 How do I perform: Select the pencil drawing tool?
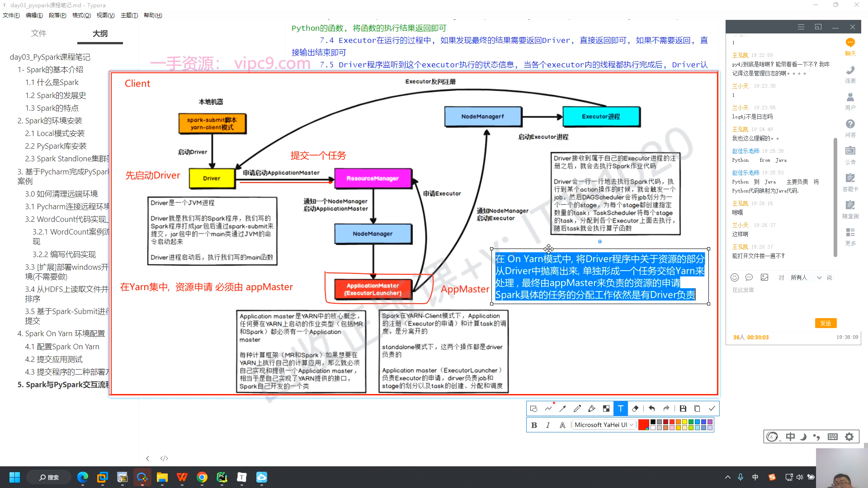point(577,408)
